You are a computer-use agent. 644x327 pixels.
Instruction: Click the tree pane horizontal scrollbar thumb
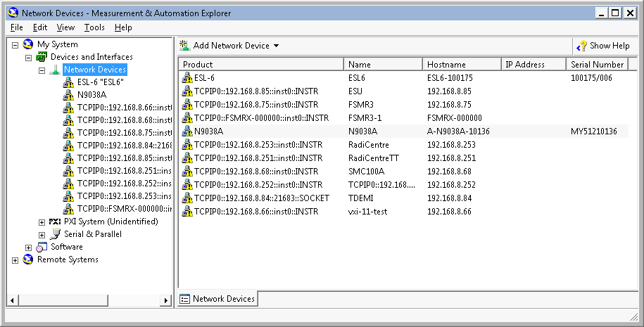point(63,301)
